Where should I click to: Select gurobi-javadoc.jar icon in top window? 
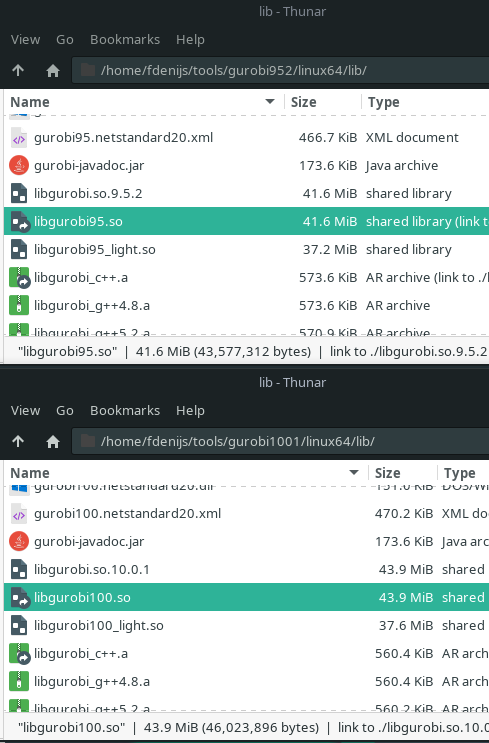[x=19, y=166]
